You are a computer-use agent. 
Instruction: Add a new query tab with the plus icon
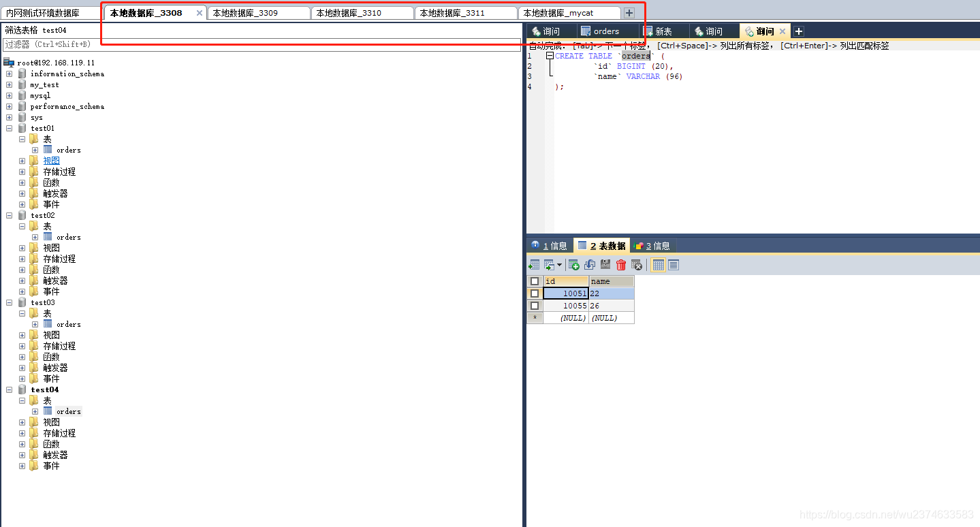pos(799,31)
